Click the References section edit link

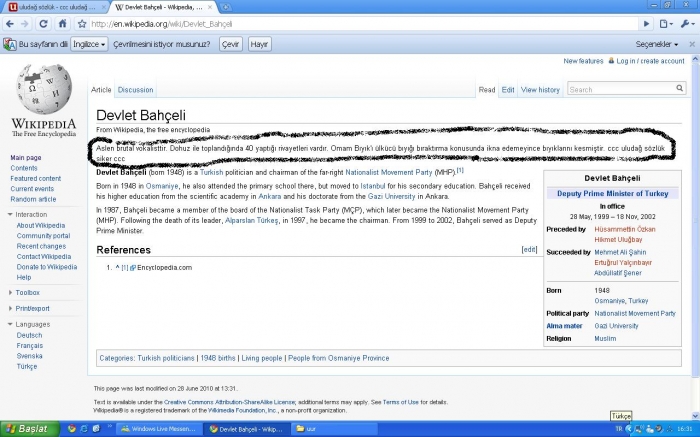[x=529, y=250]
